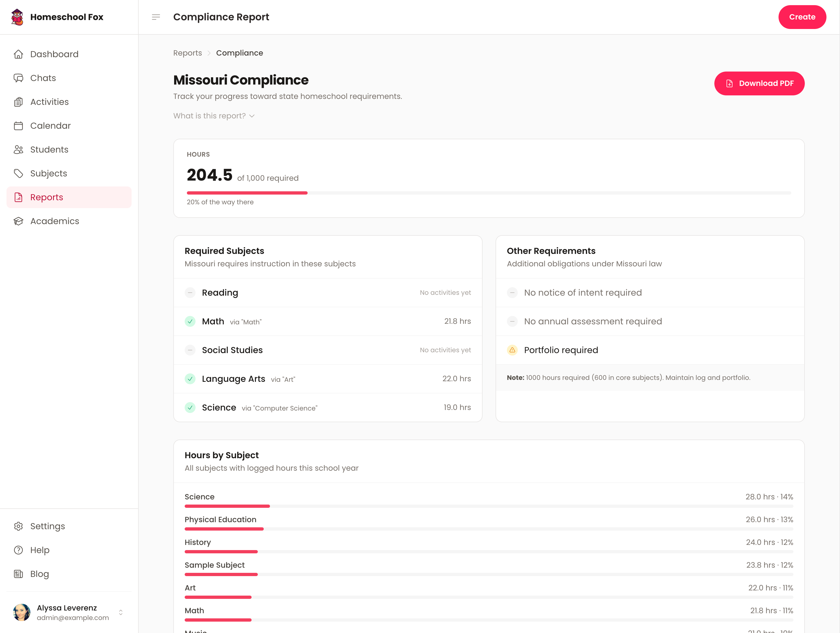Open Dashboard from the sidebar menu

[54, 54]
